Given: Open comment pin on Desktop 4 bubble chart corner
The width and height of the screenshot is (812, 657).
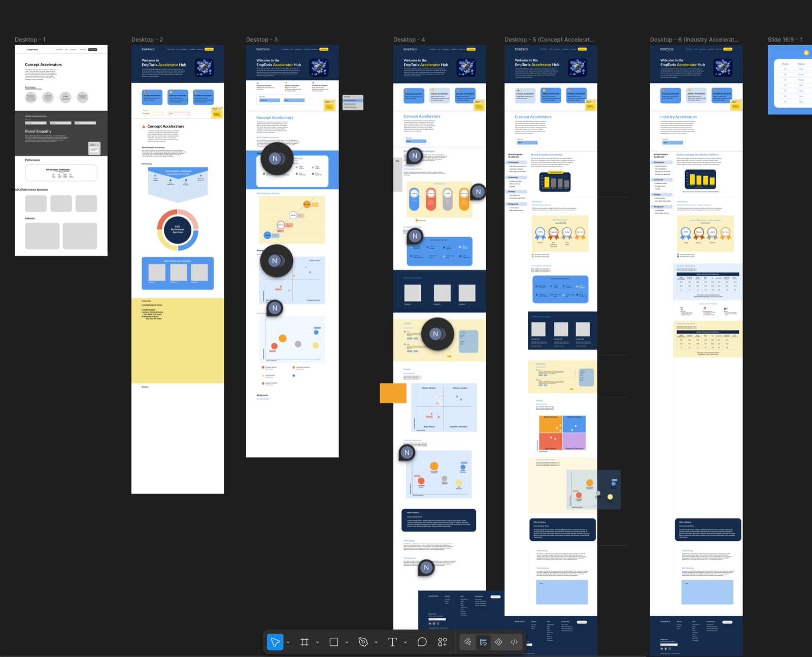Looking at the screenshot, I should pyautogui.click(x=407, y=452).
